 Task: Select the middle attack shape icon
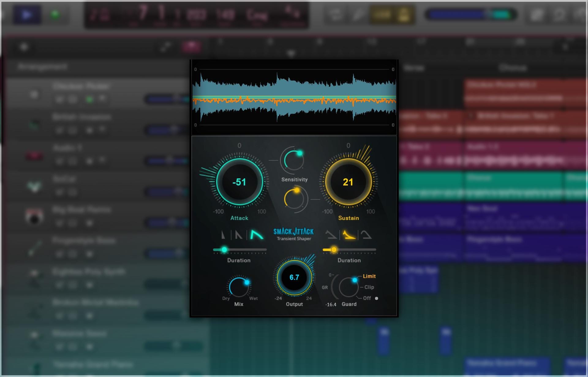[239, 235]
